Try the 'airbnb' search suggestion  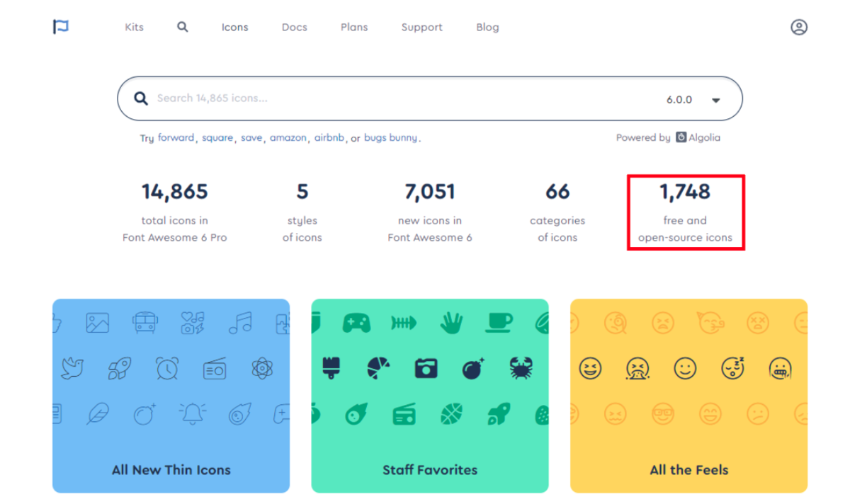pyautogui.click(x=329, y=137)
